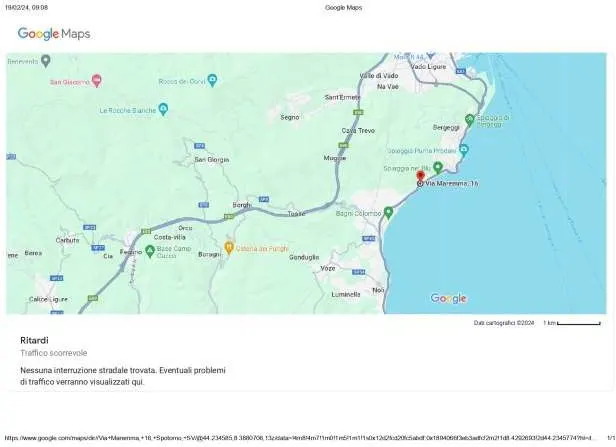
Task: Select the Na Vae map label
Action: (x=388, y=86)
